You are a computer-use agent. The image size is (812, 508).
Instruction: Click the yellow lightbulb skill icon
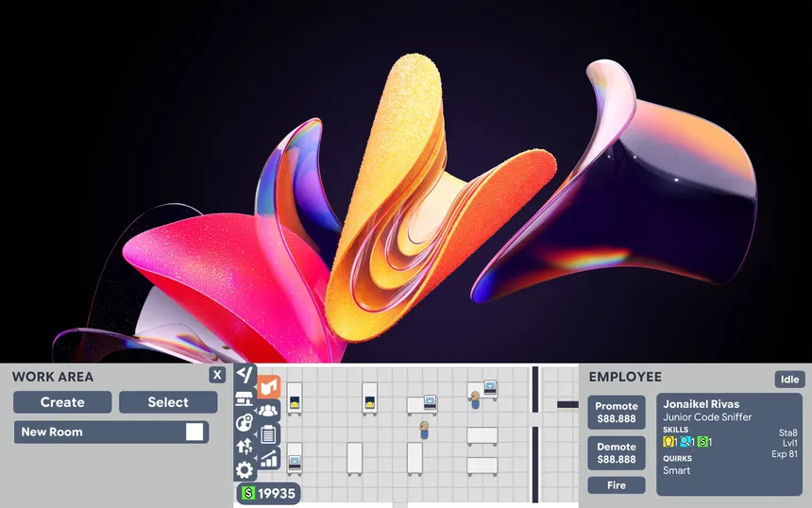coord(668,442)
